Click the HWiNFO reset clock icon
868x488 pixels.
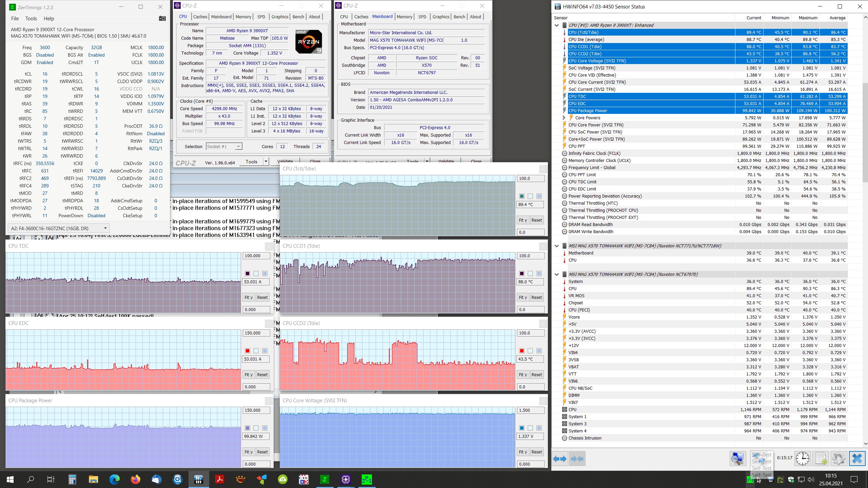pos(803,459)
